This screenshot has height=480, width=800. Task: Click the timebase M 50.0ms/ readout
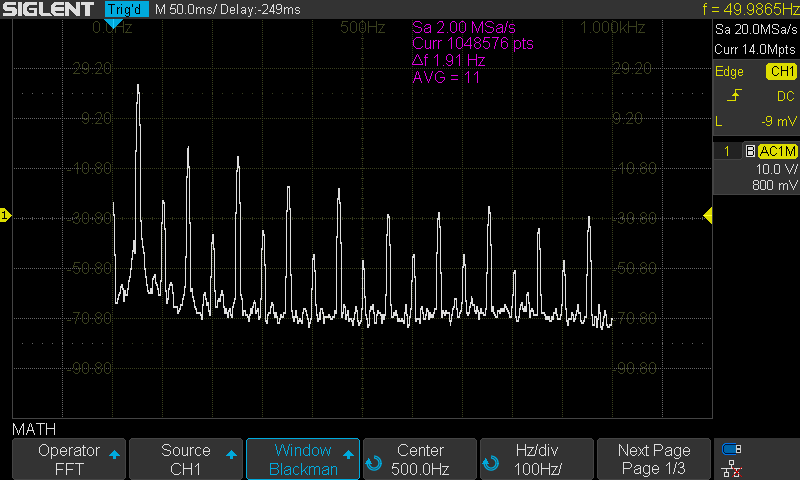(184, 10)
